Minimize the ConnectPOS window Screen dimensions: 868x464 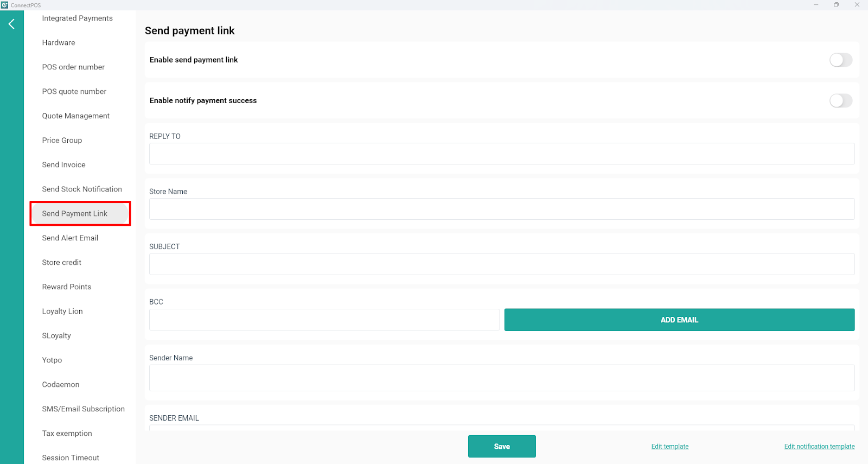pos(816,5)
